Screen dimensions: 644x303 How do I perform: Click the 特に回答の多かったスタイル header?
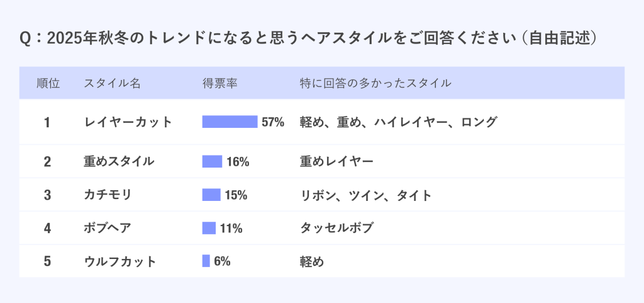(375, 83)
